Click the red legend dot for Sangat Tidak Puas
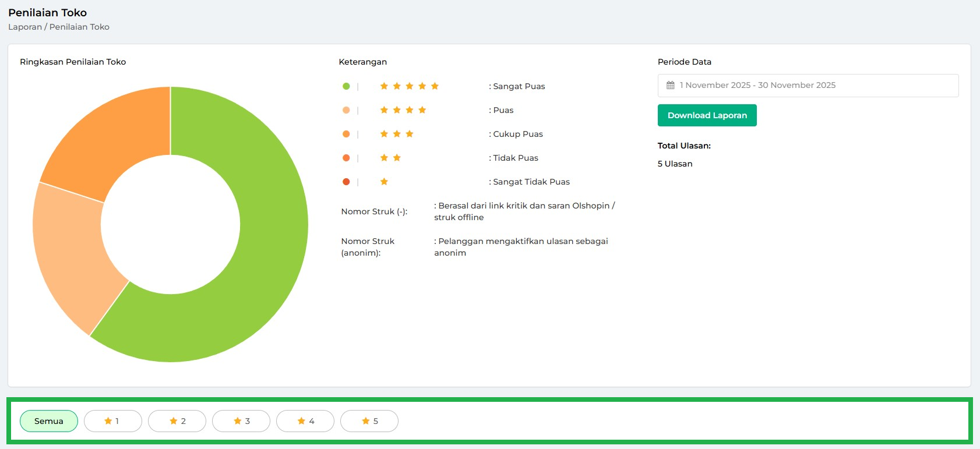Image resolution: width=980 pixels, height=449 pixels. click(346, 182)
